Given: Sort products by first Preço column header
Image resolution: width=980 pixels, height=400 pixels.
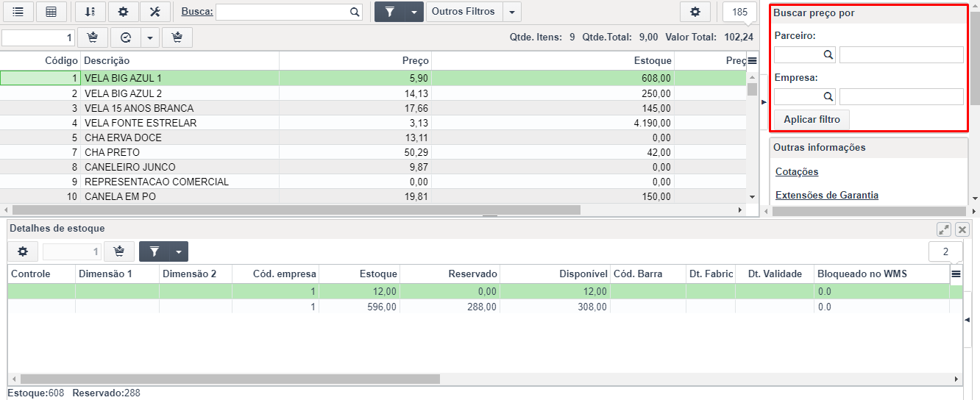Looking at the screenshot, I should pyautogui.click(x=355, y=61).
